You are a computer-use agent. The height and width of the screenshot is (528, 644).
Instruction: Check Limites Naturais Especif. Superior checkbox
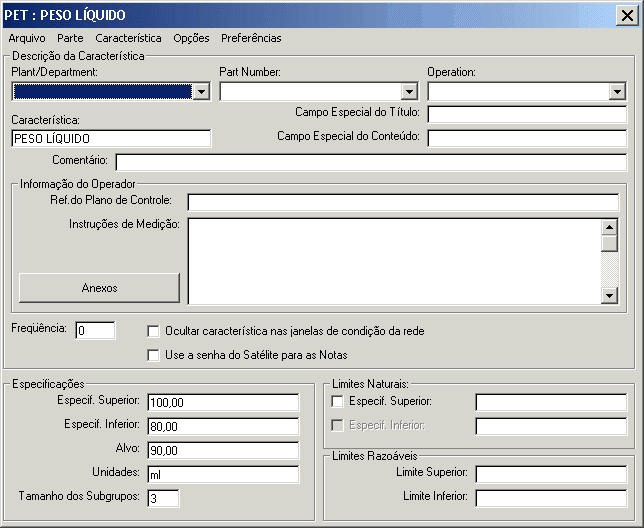click(x=337, y=401)
